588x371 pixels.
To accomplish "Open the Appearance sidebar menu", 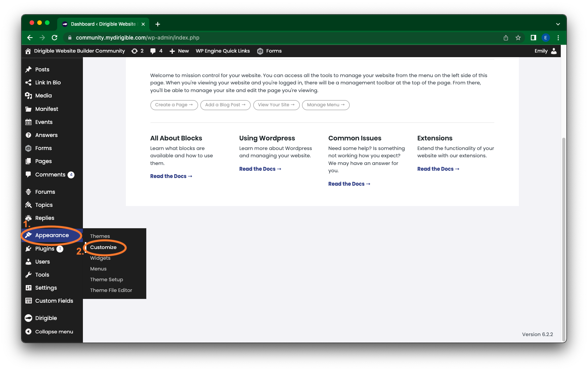I will coord(52,235).
